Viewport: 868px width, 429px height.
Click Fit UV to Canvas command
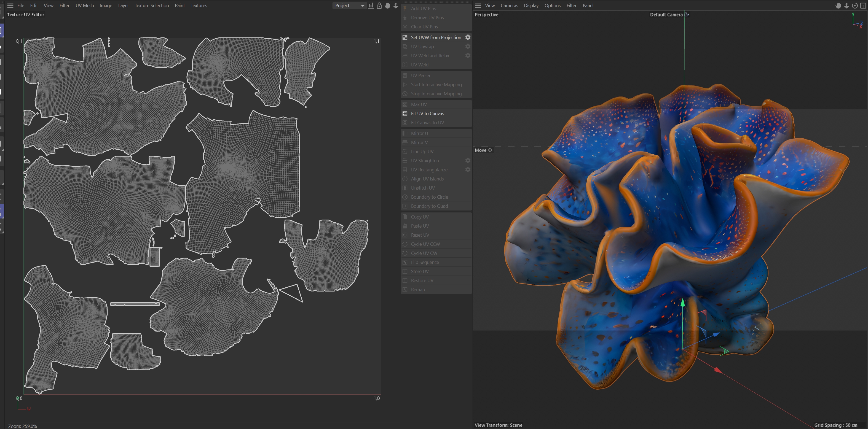pos(427,114)
